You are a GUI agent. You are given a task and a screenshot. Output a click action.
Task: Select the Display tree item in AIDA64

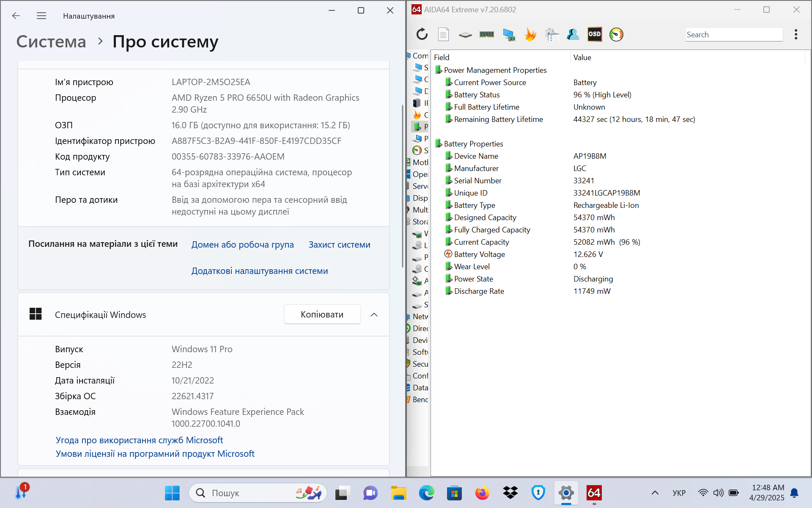click(x=418, y=198)
